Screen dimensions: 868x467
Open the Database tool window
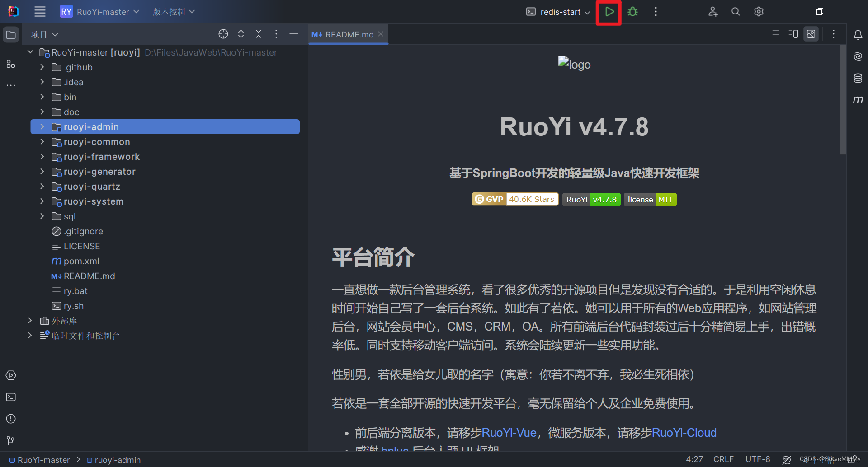[x=858, y=78]
